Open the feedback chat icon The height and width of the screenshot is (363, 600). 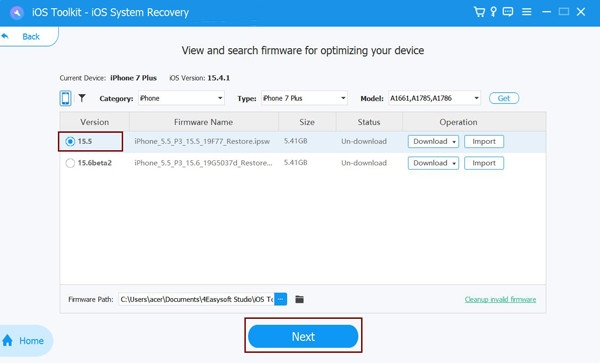(508, 12)
